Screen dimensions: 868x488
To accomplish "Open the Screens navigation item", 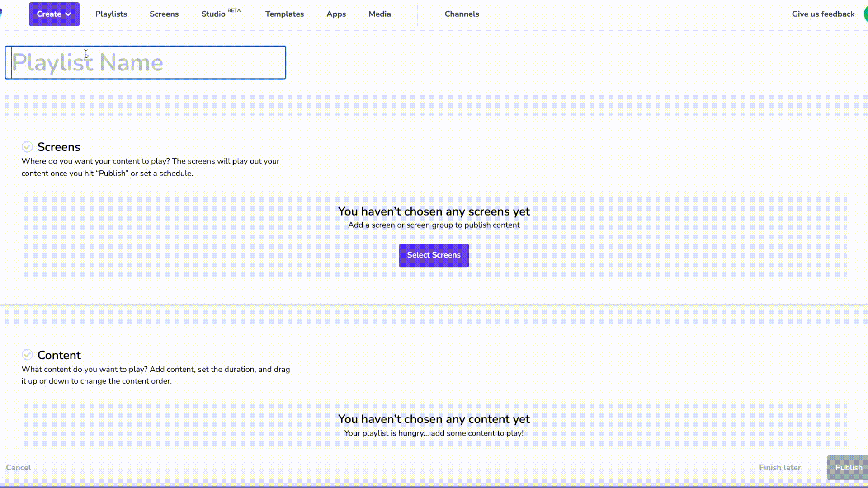I will click(x=164, y=14).
